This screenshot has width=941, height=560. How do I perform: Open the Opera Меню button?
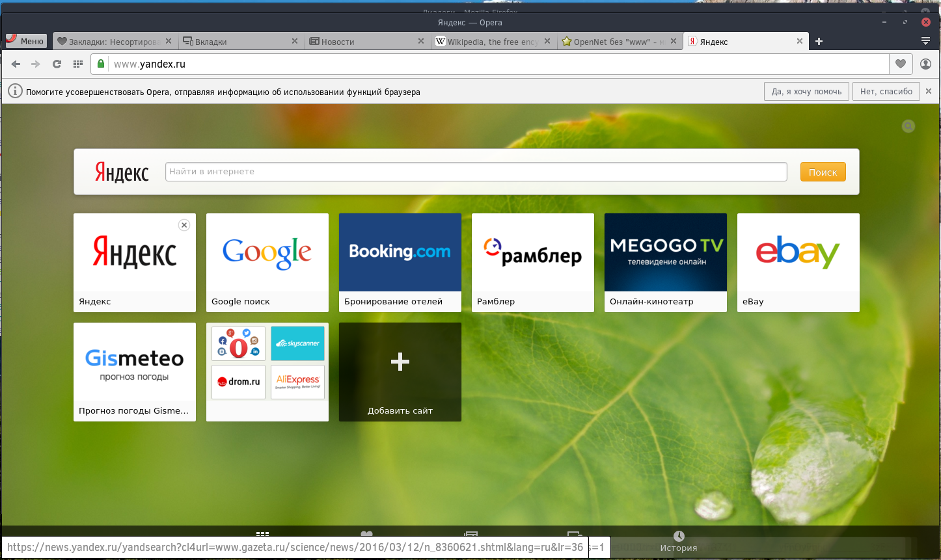27,41
